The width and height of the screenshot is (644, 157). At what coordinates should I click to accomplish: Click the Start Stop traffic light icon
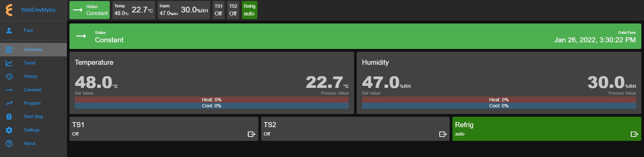point(9,117)
